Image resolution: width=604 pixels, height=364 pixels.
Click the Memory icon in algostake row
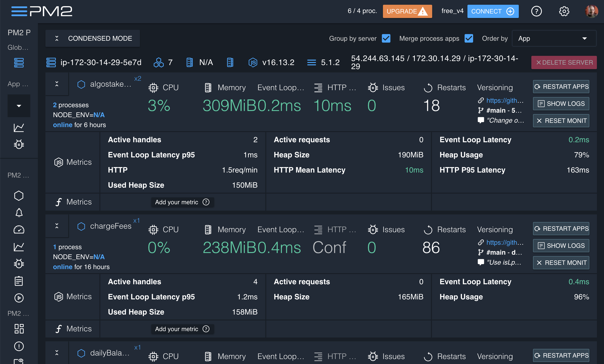coord(208,88)
